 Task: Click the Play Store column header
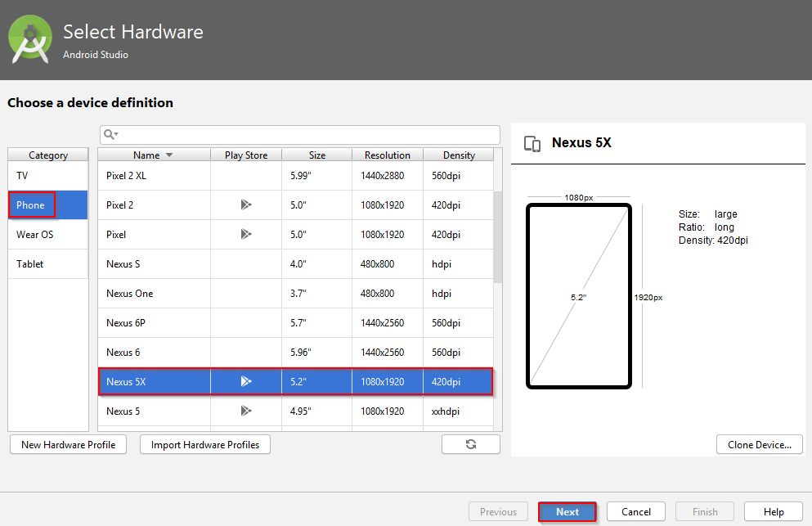(x=246, y=155)
